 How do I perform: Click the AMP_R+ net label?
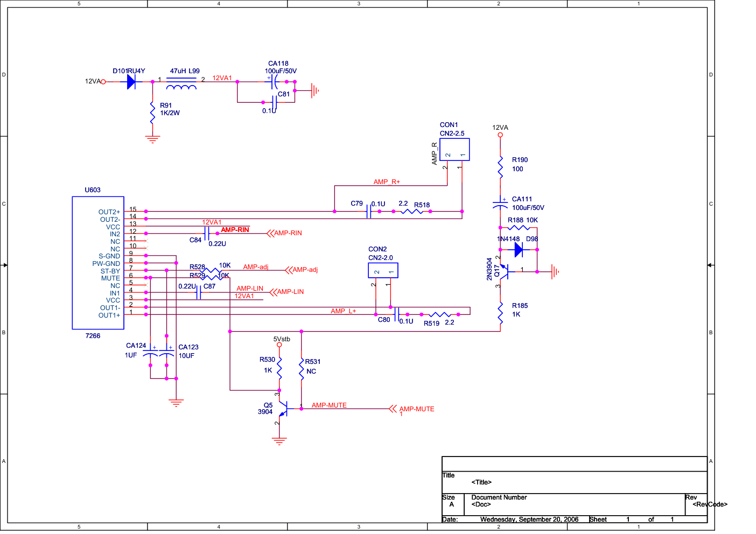tap(387, 182)
